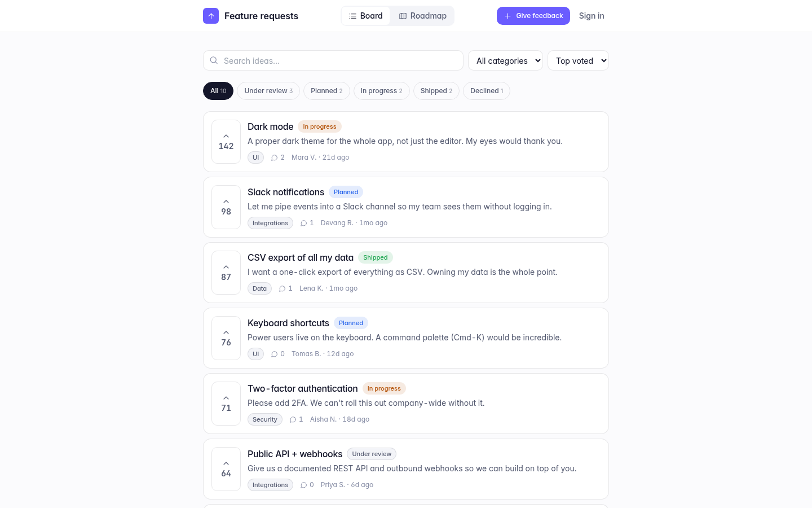Image resolution: width=812 pixels, height=508 pixels.
Task: Upvote the Keyboard shortcuts request
Action: [x=226, y=338]
